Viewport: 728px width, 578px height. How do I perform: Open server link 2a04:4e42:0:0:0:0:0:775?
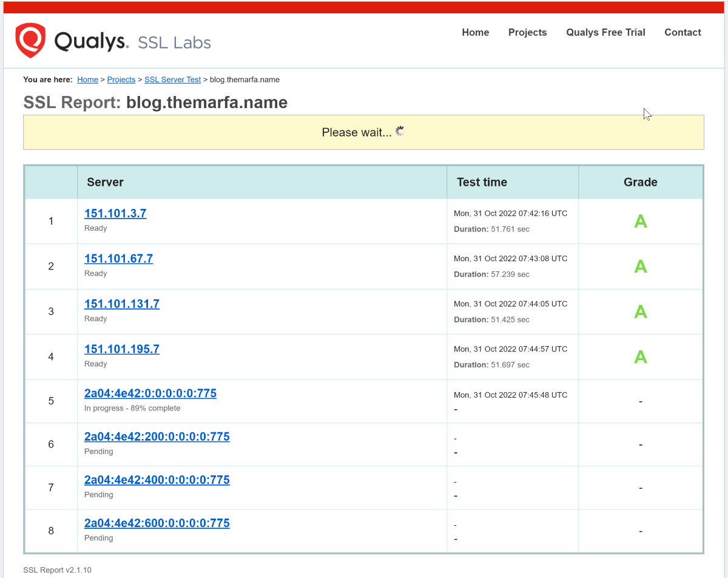(150, 393)
